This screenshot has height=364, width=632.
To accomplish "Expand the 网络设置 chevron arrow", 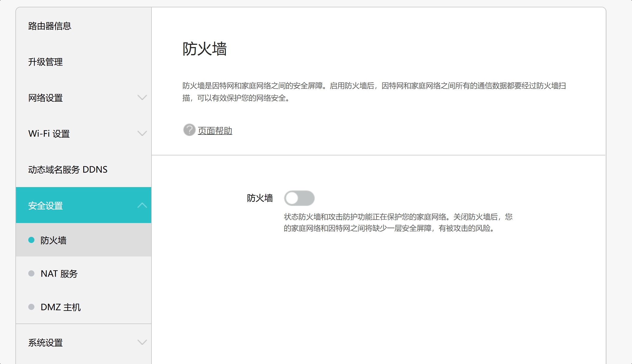I will 142,98.
